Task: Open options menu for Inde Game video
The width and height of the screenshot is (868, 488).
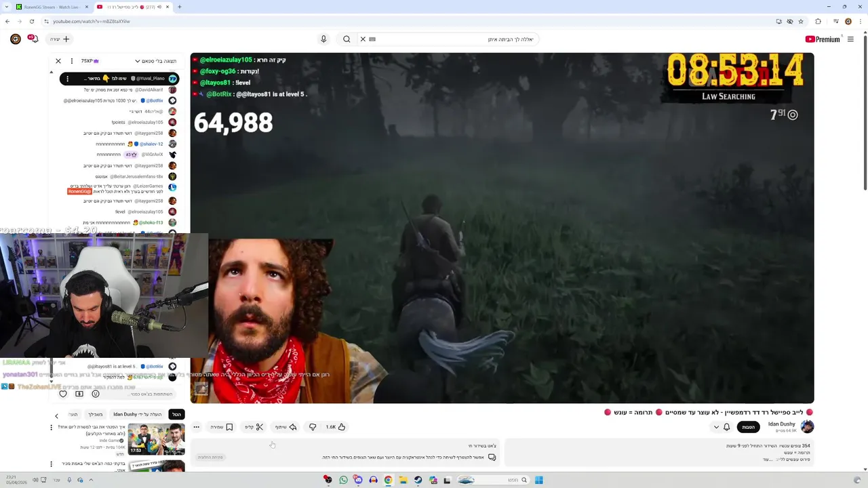Action: click(x=51, y=428)
